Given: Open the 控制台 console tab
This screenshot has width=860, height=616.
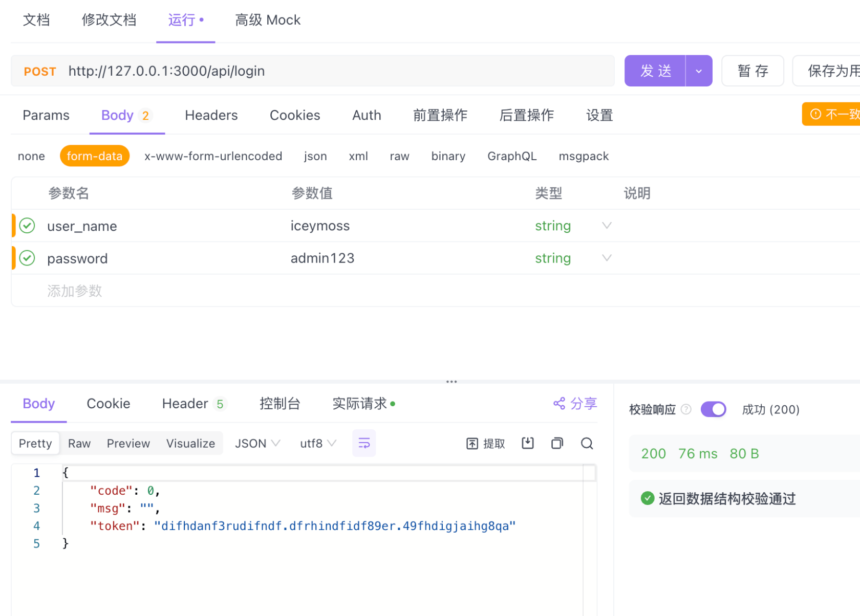Looking at the screenshot, I should point(279,404).
